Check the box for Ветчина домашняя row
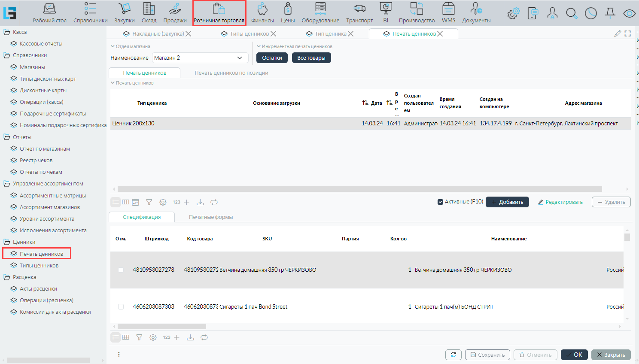 121,270
